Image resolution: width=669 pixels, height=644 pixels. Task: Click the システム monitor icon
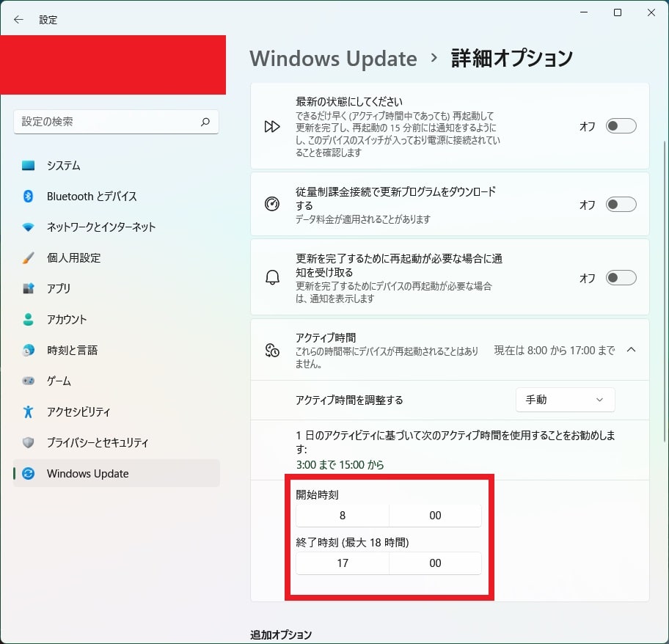[28, 166]
